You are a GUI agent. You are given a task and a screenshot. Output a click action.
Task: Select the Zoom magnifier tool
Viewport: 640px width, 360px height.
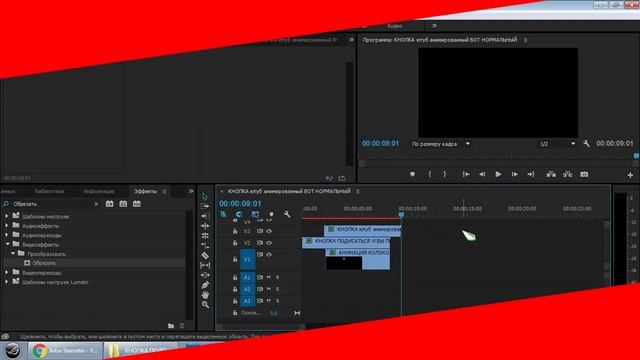[x=205, y=304]
